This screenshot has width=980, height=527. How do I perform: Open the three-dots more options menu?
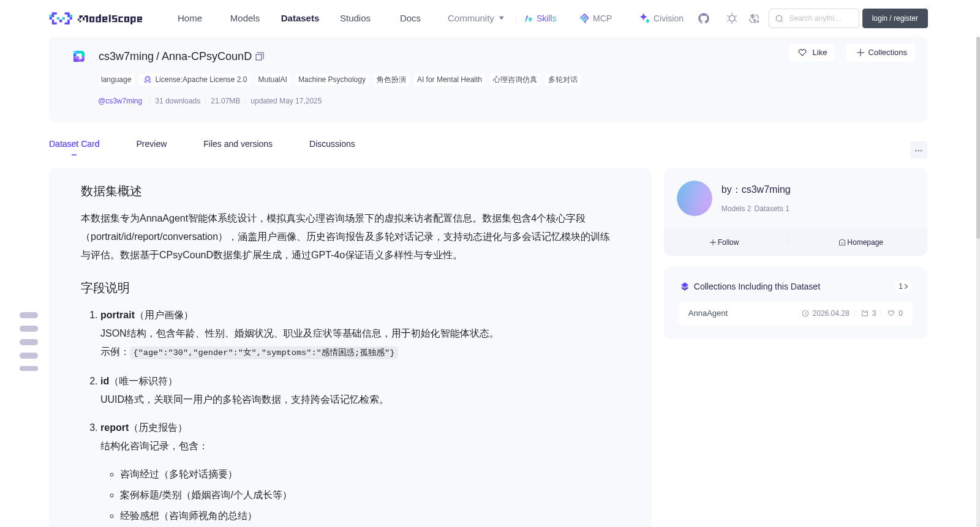(918, 150)
